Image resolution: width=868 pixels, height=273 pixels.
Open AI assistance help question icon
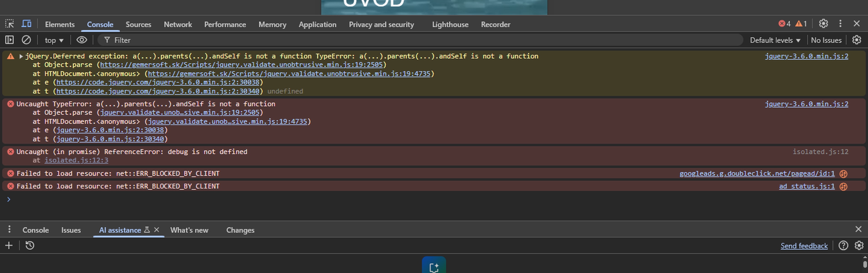point(843,245)
